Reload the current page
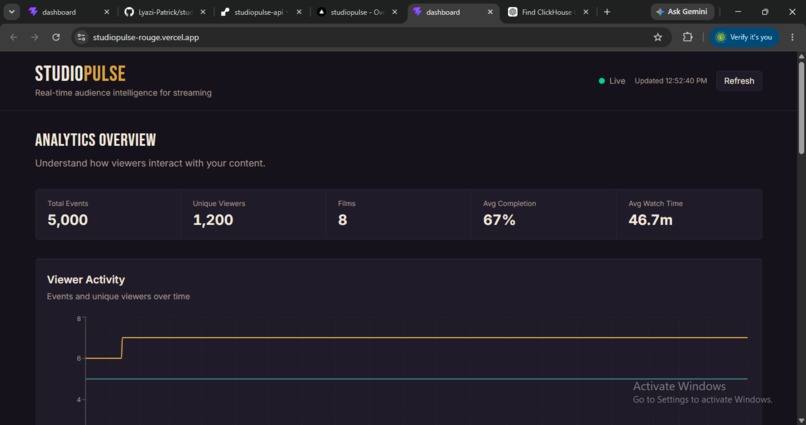Screen dimensions: 806x425 click(56, 37)
